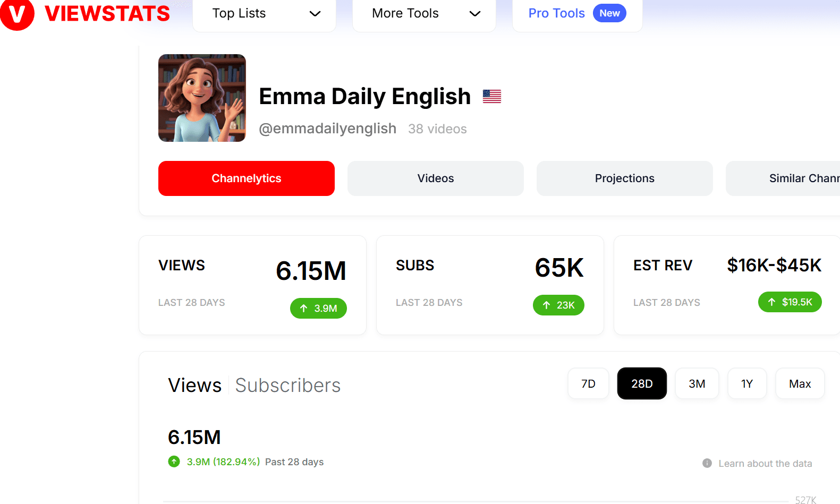This screenshot has width=840, height=504.
Task: Click the 3.9M views increase badge
Action: tap(318, 309)
